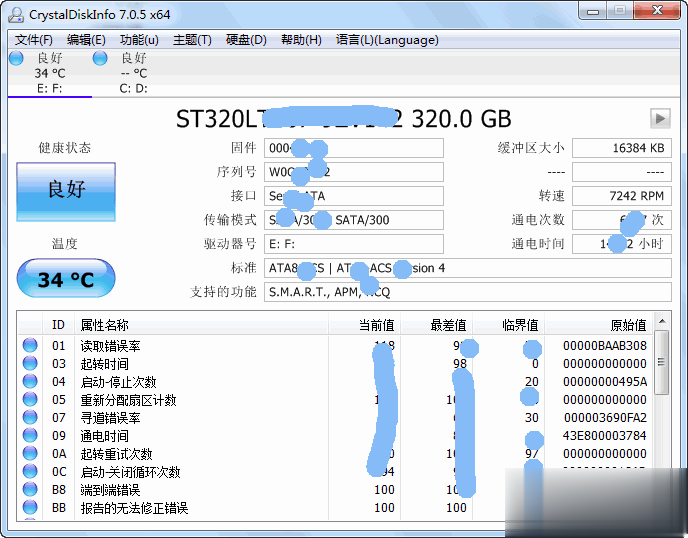Screen dimensions: 688x538
Task: Select the 启动-停止次数 attribute name
Action: [118, 382]
